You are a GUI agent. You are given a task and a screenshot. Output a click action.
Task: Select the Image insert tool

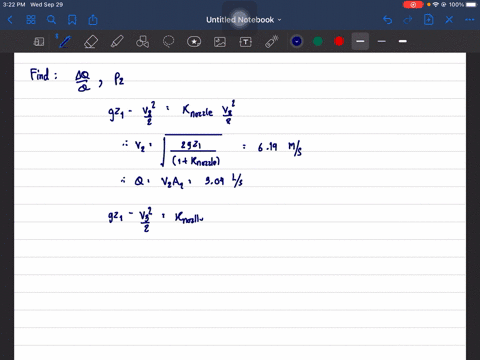coord(220,42)
